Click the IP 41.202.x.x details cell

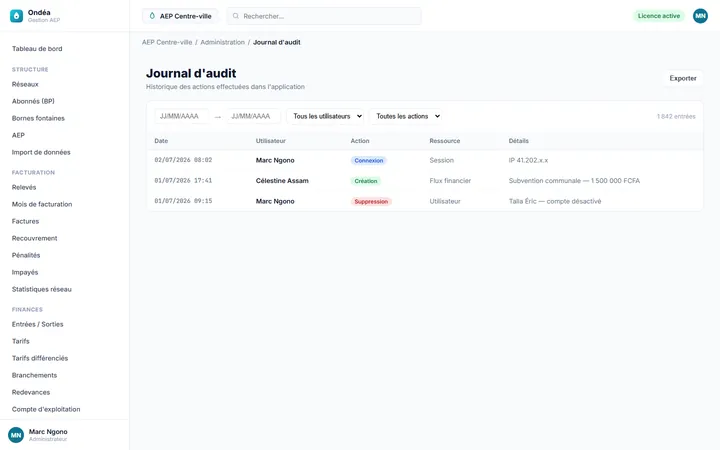528,160
